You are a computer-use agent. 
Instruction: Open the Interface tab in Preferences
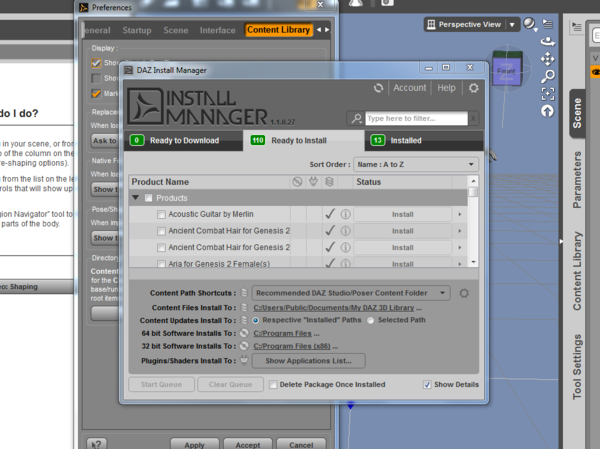tap(217, 30)
